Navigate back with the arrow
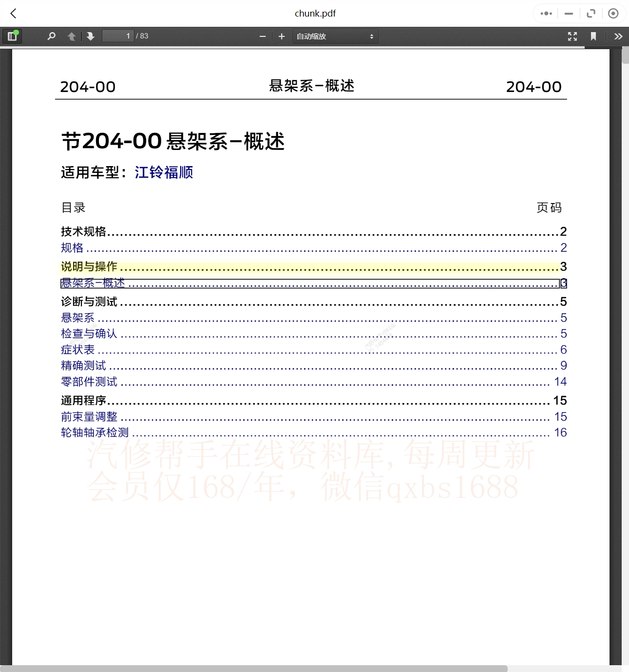This screenshot has width=629, height=672. coord(13,13)
